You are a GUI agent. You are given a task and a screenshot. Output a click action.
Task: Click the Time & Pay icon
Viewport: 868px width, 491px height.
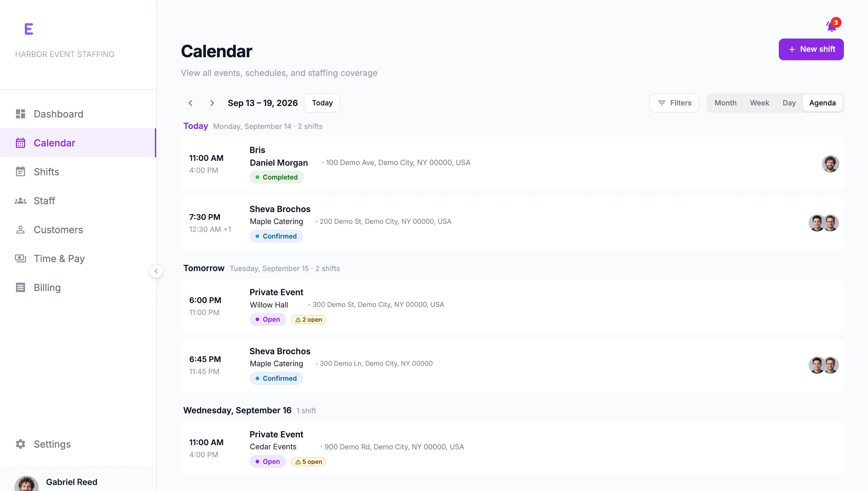point(20,259)
